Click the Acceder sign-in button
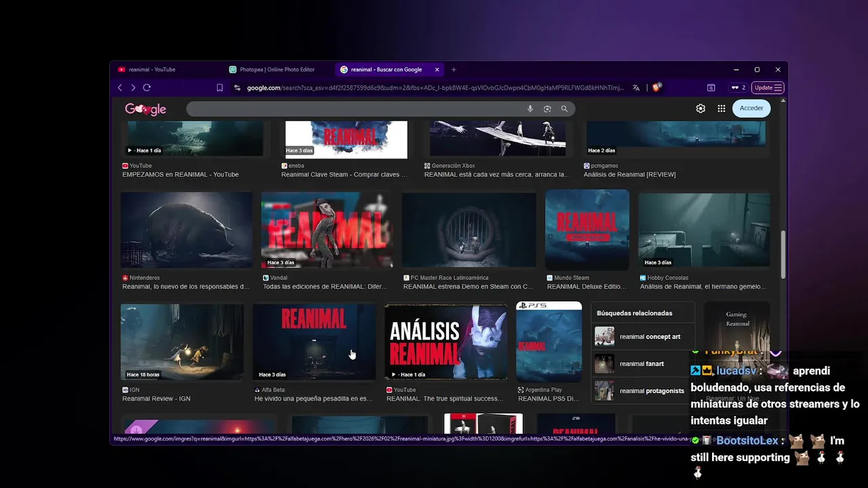 point(751,108)
